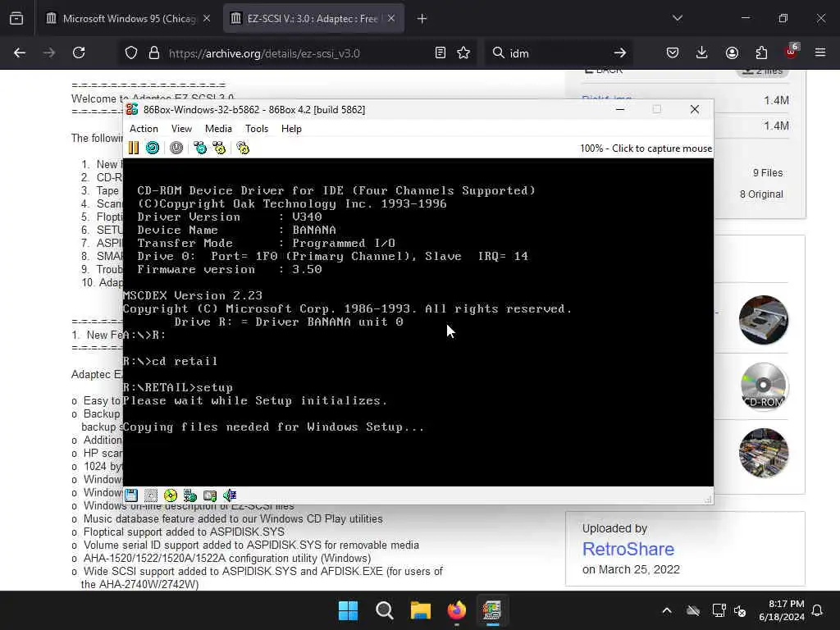The image size is (840, 630).
Task: Open Firefox downloads panel
Action: tap(702, 53)
